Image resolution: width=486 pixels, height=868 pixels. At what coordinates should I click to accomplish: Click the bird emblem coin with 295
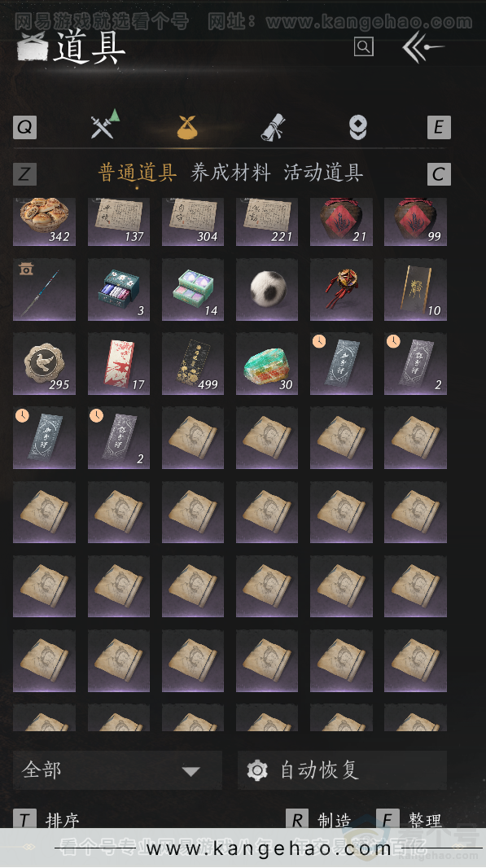[44, 363]
